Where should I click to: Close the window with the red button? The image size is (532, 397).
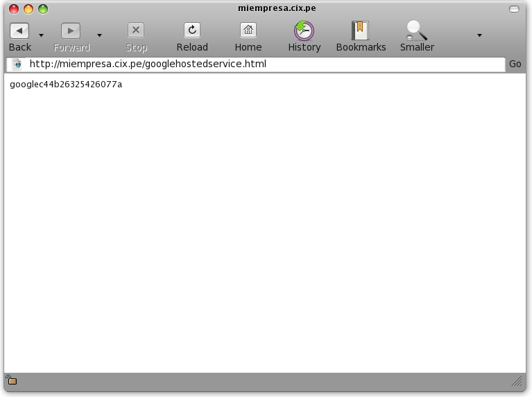coord(14,9)
